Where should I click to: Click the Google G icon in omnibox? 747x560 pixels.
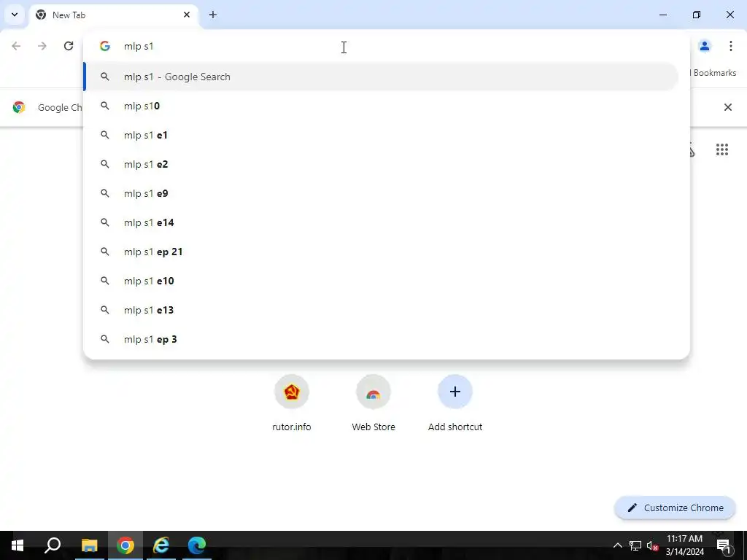pyautogui.click(x=105, y=46)
